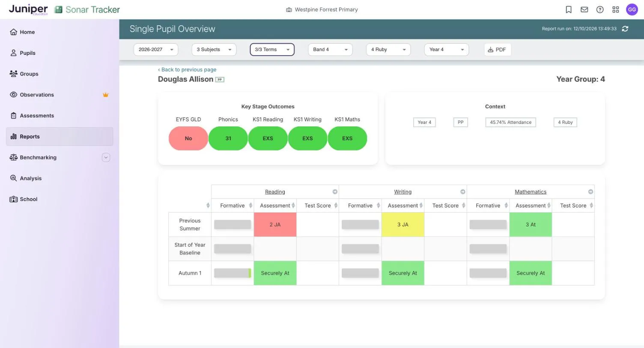Viewport: 644px width, 348px height.
Task: Go to School in sidebar
Action: (x=60, y=199)
